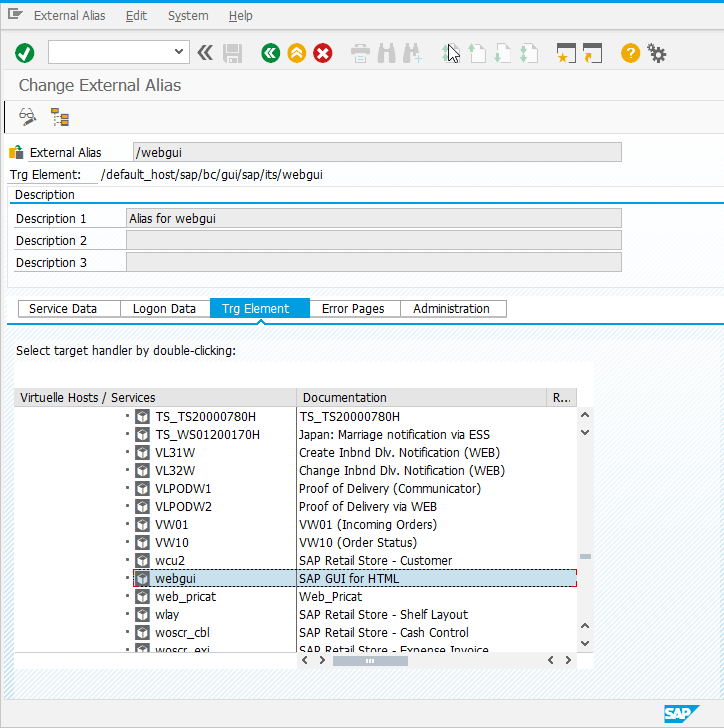Switch to the Error Pages tab
This screenshot has width=724, height=728.
[x=353, y=309]
